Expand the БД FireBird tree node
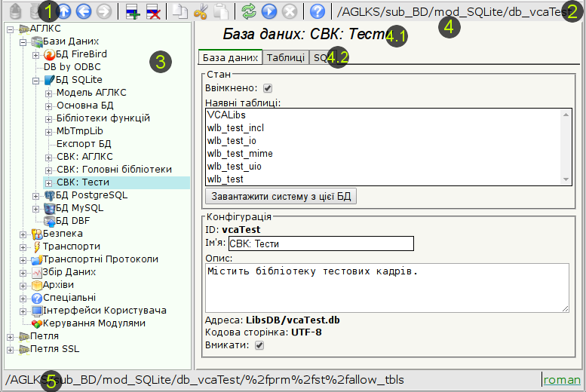Viewport: 586px width, 392px height. click(x=36, y=55)
